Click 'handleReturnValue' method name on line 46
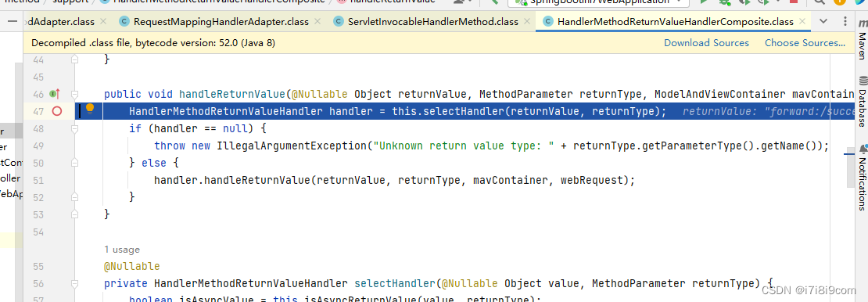This screenshot has height=302, width=868. pos(232,94)
